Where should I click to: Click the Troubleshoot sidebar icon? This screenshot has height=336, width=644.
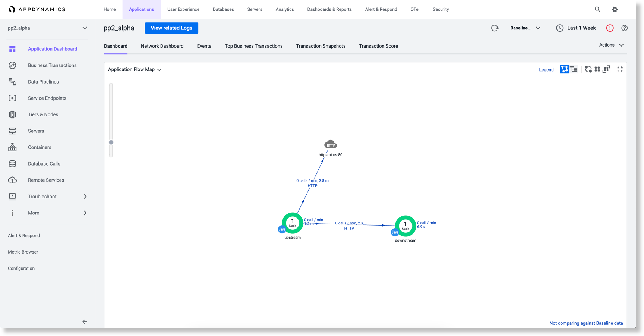[12, 197]
